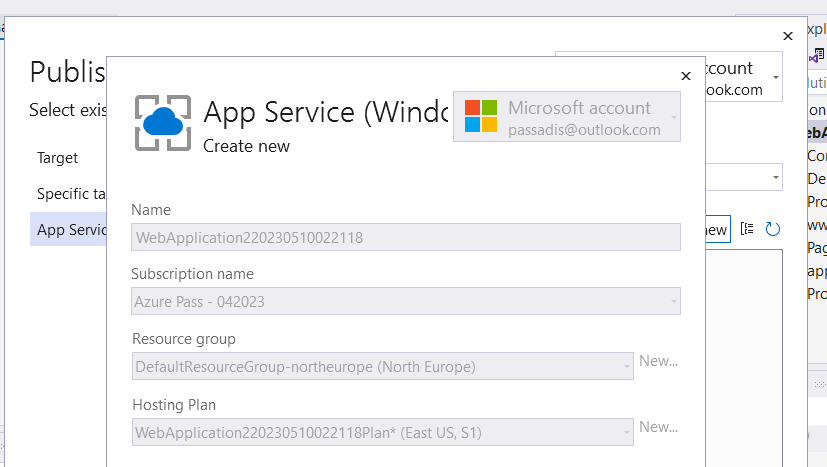Click New next to Resource group

coord(658,361)
